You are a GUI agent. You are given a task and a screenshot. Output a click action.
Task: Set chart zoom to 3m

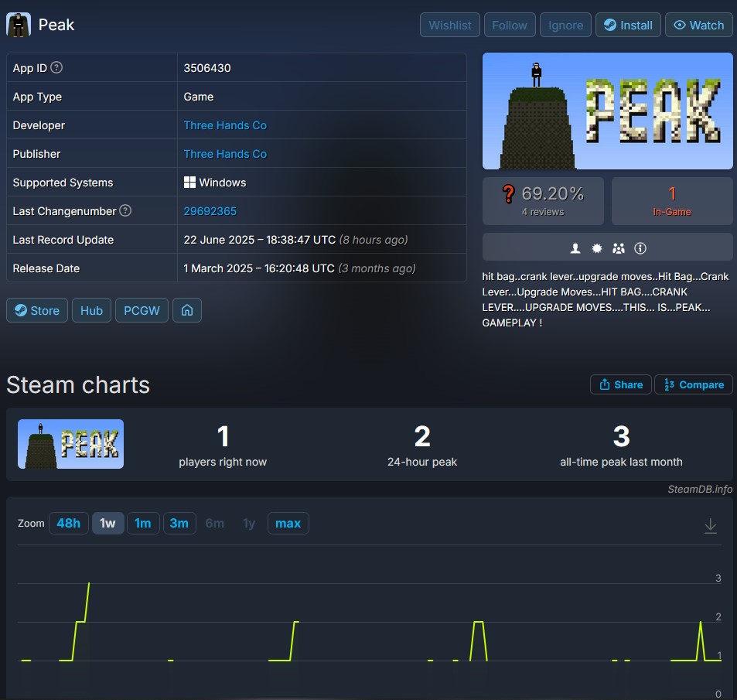point(179,523)
